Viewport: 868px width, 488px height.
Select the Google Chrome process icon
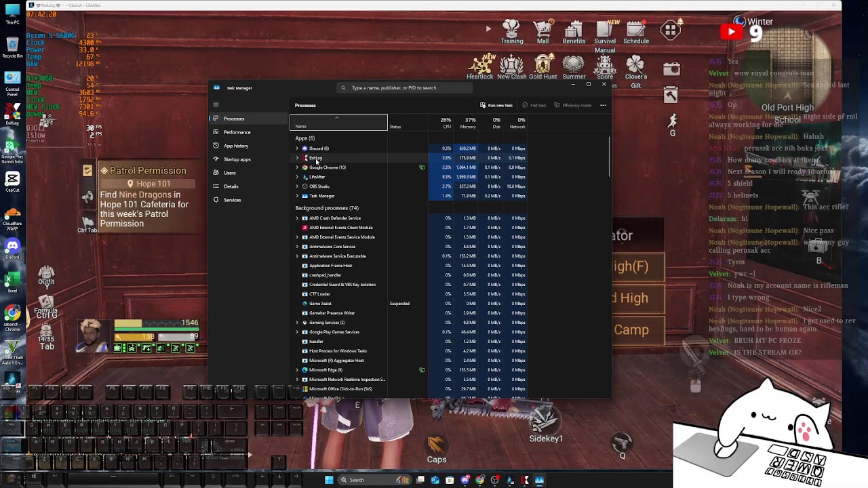tap(304, 167)
